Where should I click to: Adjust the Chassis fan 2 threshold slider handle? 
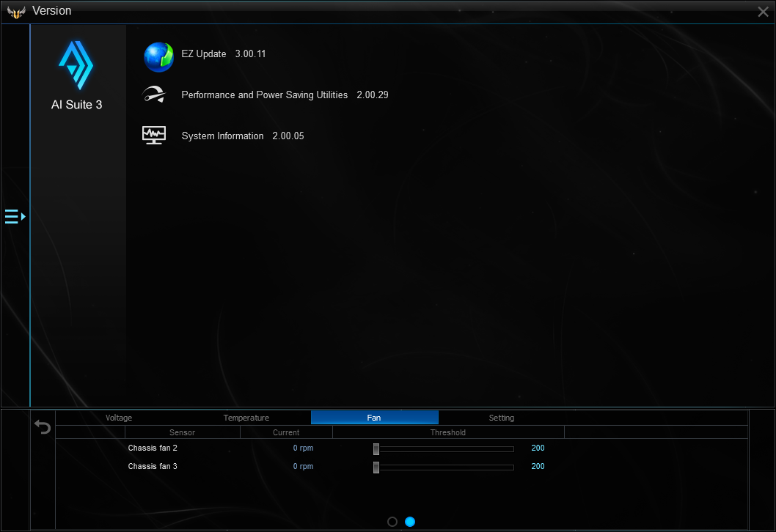[x=376, y=449]
